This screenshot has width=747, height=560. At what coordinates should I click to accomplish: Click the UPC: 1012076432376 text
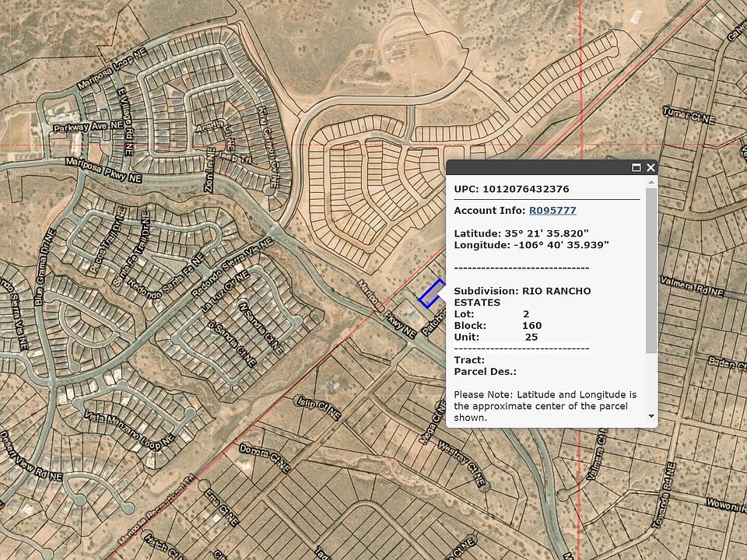(511, 189)
